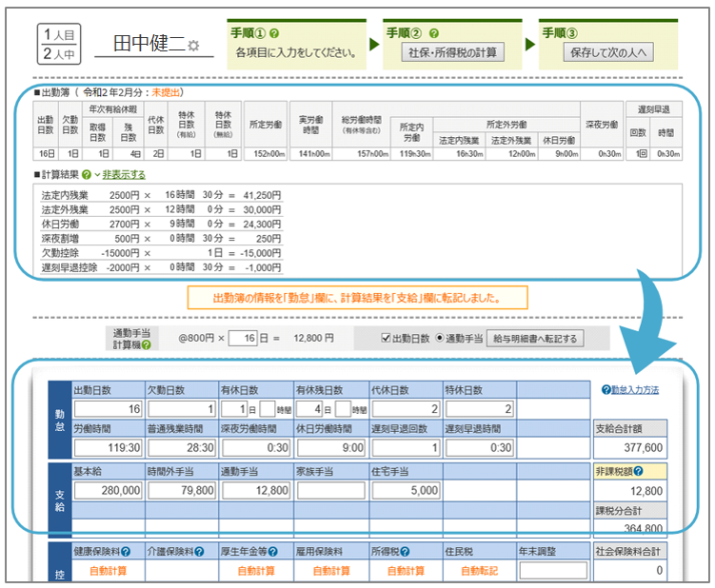Click 給与明細書へ転記する button
The height and width of the screenshot is (588, 715).
tap(535, 338)
